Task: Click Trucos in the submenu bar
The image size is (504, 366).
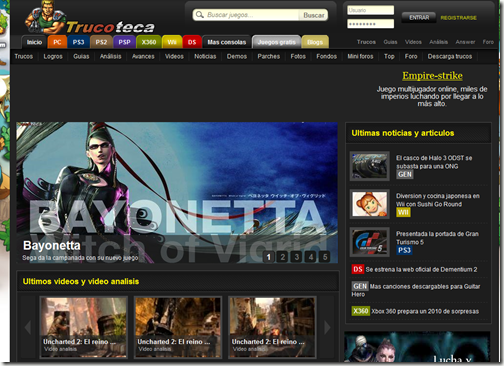Action: click(x=24, y=56)
